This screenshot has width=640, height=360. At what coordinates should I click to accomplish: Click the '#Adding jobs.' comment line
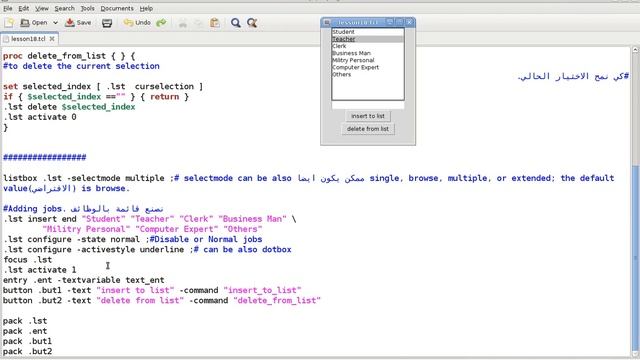[83, 209]
